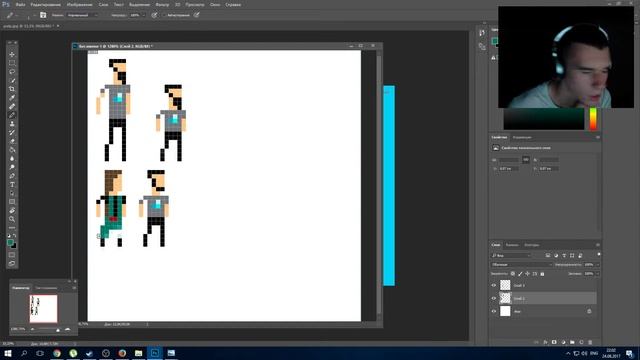Hide the background layer eye icon

click(493, 311)
